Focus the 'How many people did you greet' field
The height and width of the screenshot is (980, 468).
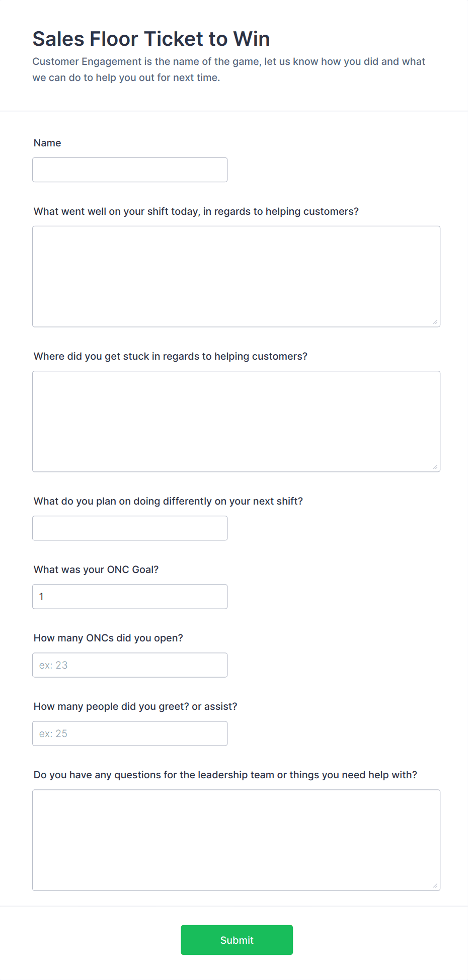(x=129, y=733)
